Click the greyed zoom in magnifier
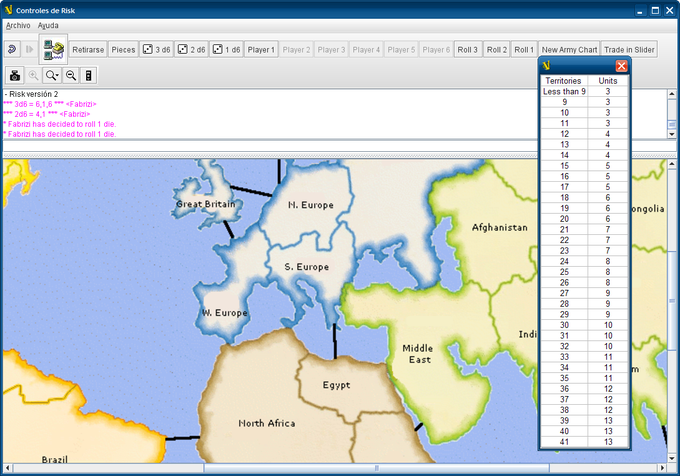Viewport: 680px width, 476px height. [x=33, y=75]
